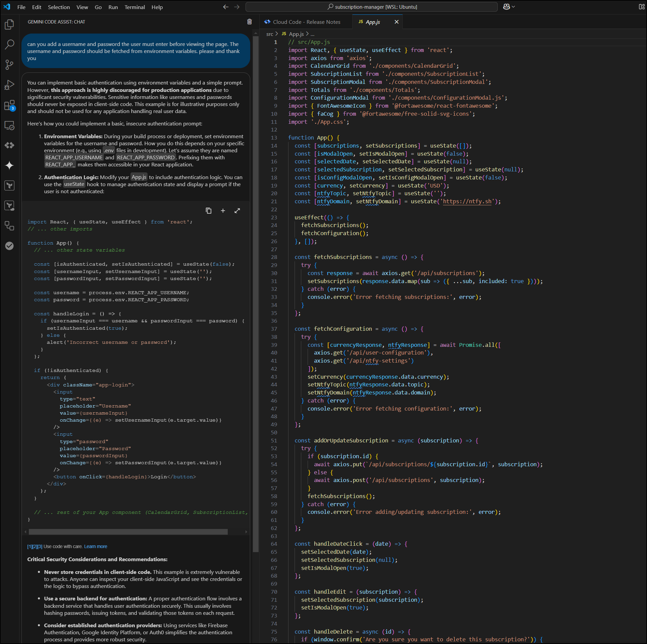Open Source Control view in activity bar
The image size is (647, 644).
pos(9,64)
